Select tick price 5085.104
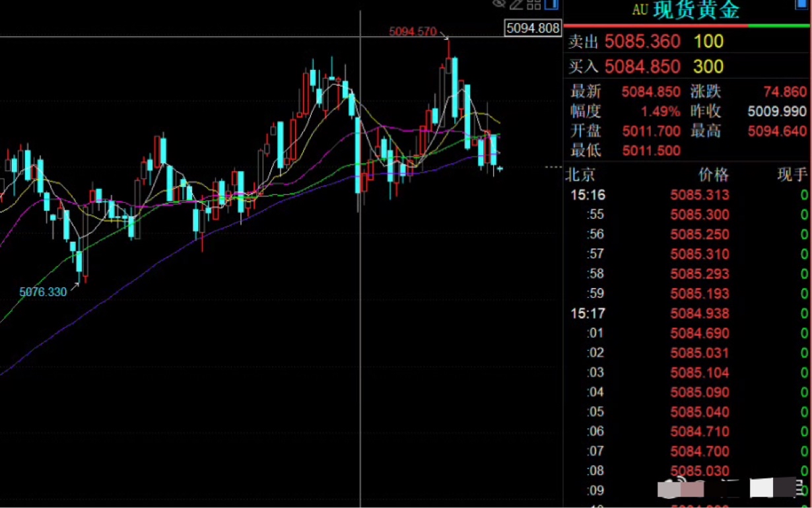The height and width of the screenshot is (508, 812). click(x=700, y=373)
